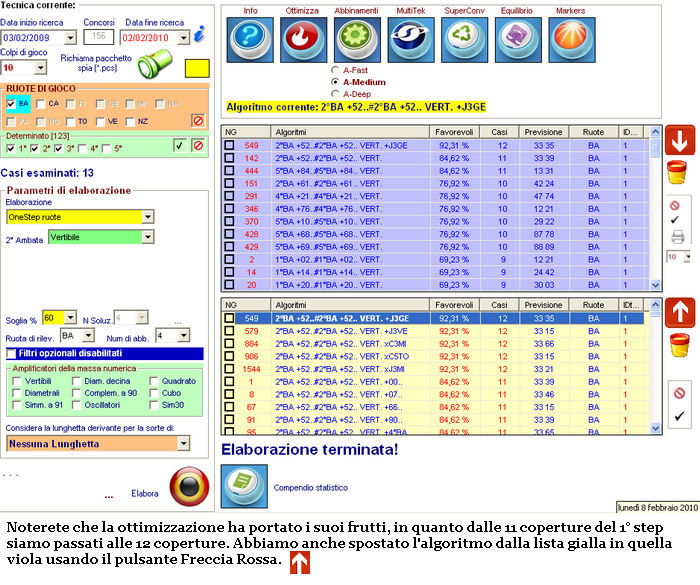Image resolution: width=700 pixels, height=585 pixels.
Task: Click the printer icon
Action: click(678, 237)
